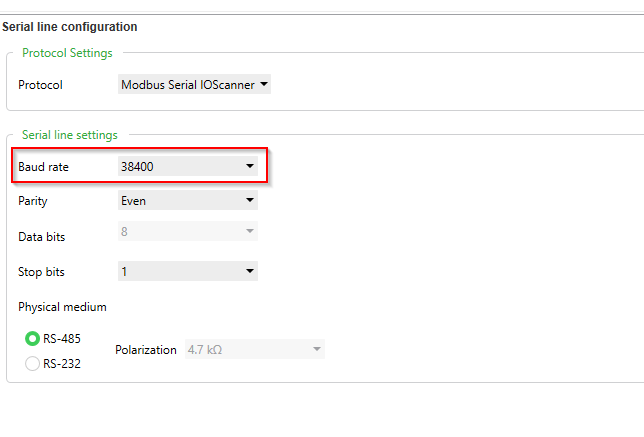Click the Data bits label text
The width and height of the screenshot is (644, 437).
click(41, 237)
